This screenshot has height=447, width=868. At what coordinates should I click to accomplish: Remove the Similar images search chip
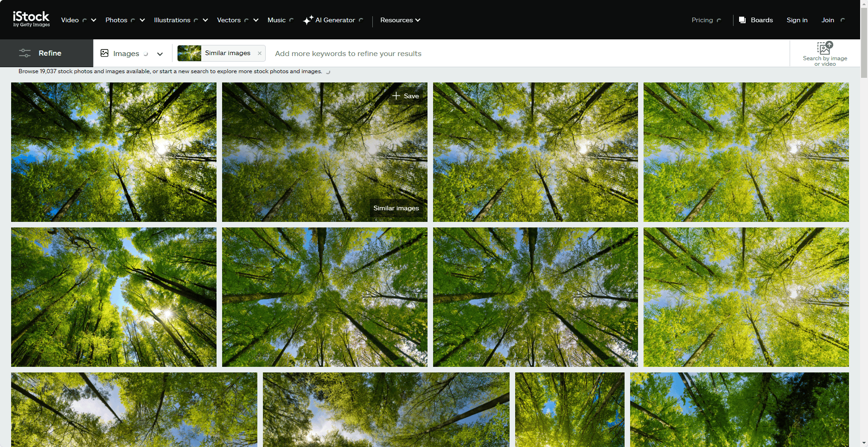[260, 53]
